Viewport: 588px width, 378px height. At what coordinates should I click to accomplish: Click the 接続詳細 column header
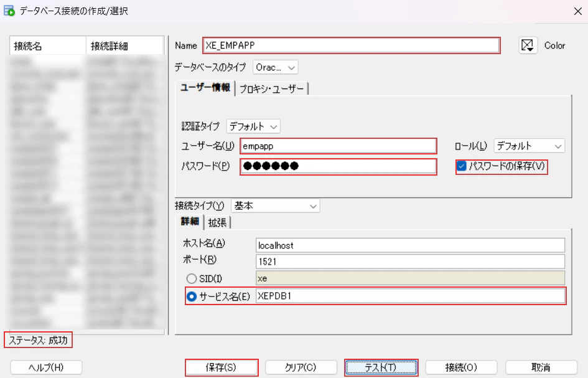(x=125, y=46)
